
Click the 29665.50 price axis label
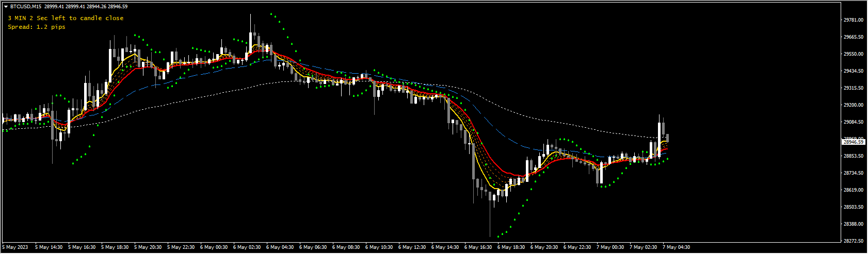tap(854, 37)
